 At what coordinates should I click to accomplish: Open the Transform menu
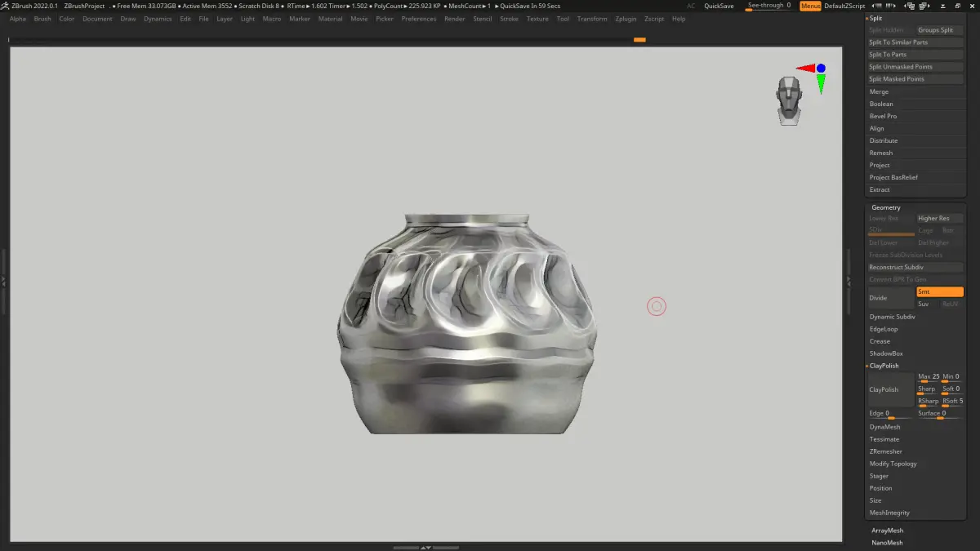click(592, 19)
